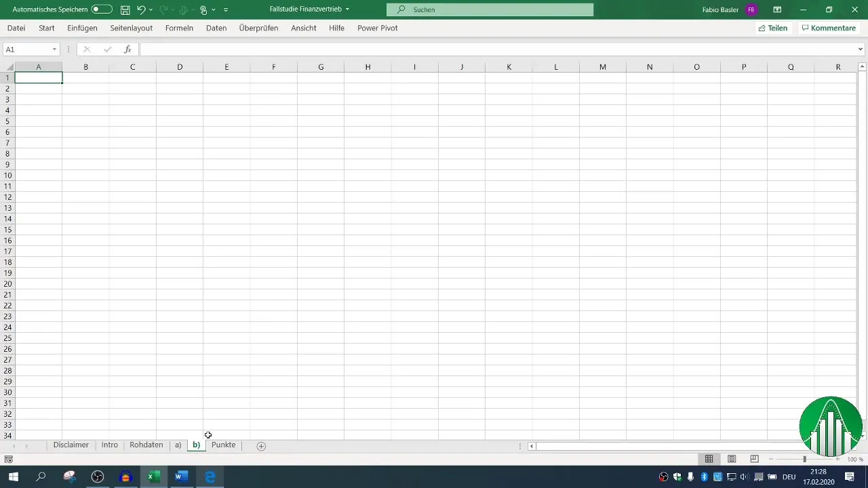Switch to Normal view icon
Image resolution: width=868 pixels, height=488 pixels.
[x=709, y=459]
